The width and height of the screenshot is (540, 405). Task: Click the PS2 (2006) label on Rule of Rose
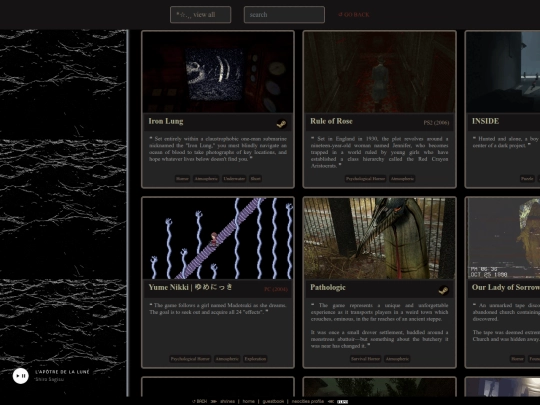pos(436,123)
